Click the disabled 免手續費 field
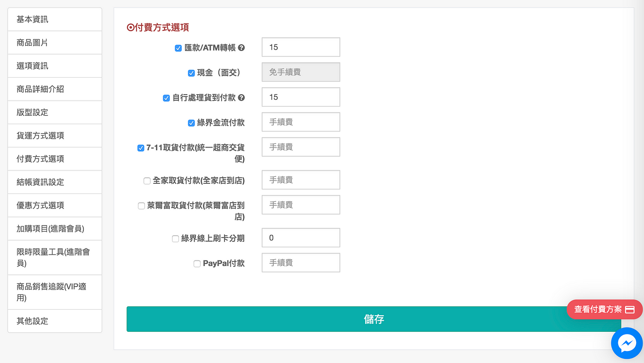The width and height of the screenshot is (644, 363). click(301, 72)
